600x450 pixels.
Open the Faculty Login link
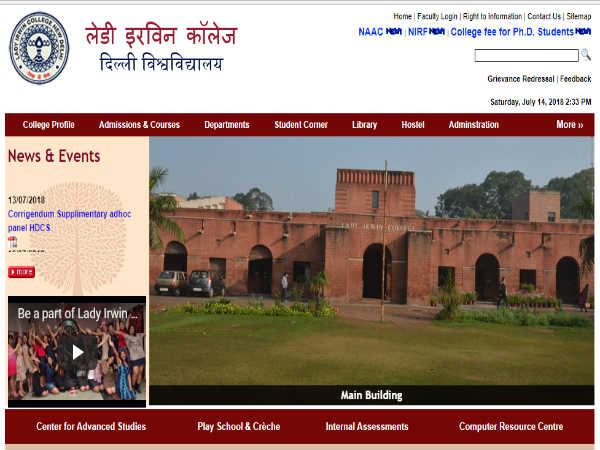(x=437, y=17)
